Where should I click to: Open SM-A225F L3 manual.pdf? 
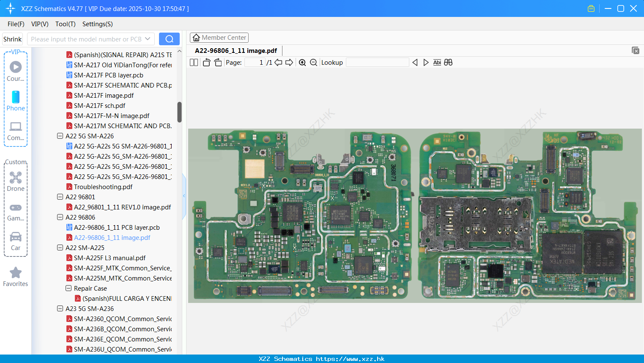click(110, 258)
